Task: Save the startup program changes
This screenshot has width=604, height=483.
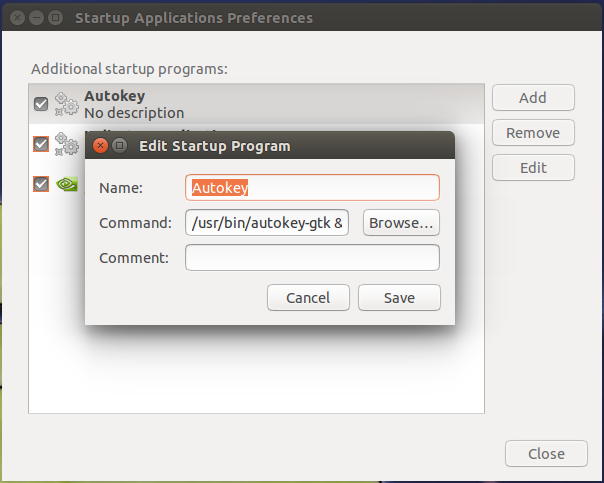Action: pos(399,297)
